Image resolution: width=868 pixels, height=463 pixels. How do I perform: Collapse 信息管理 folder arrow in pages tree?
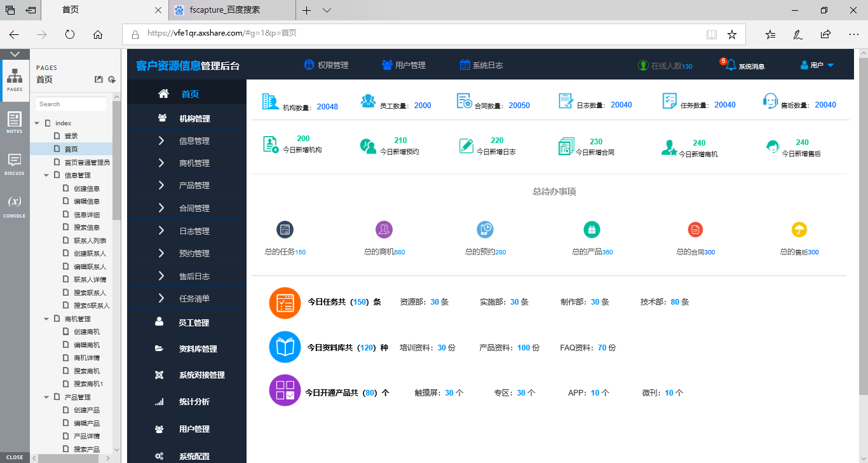pyautogui.click(x=46, y=175)
